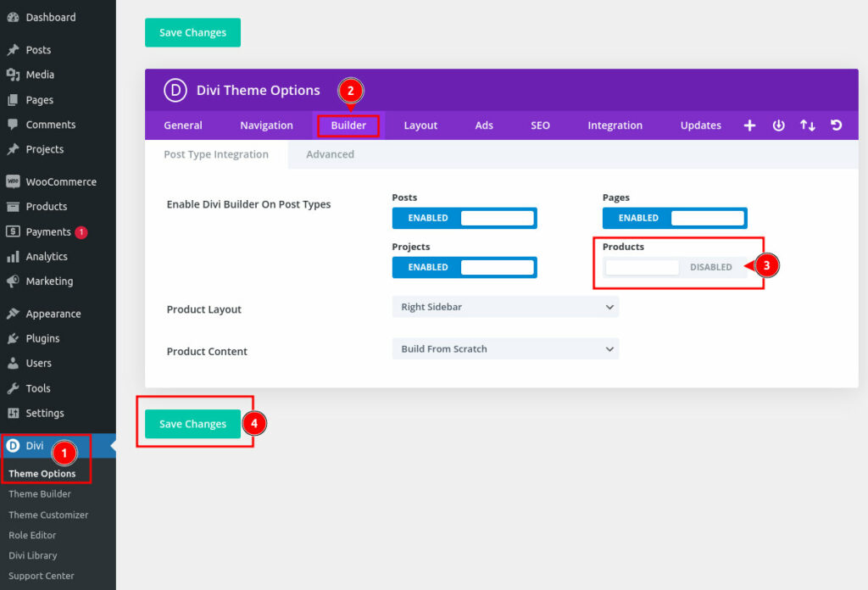This screenshot has width=868, height=590.
Task: Click the "Product Layout" setting label
Action: (x=204, y=309)
